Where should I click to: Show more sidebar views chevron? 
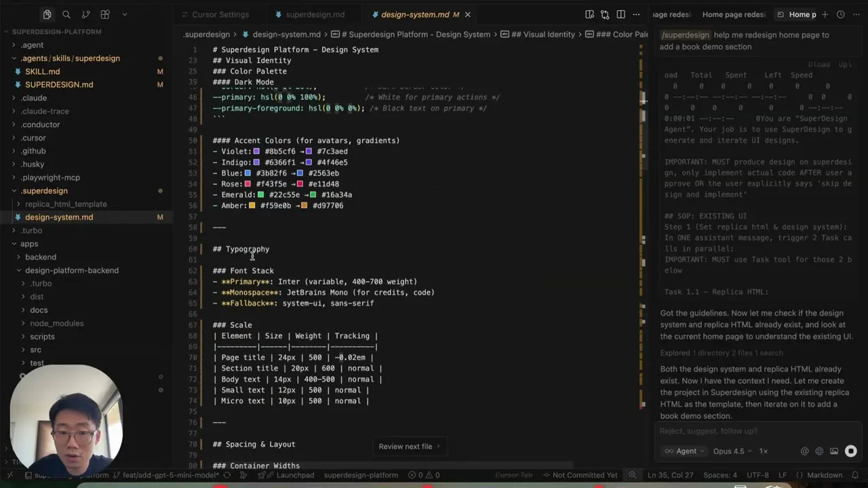[x=124, y=14]
